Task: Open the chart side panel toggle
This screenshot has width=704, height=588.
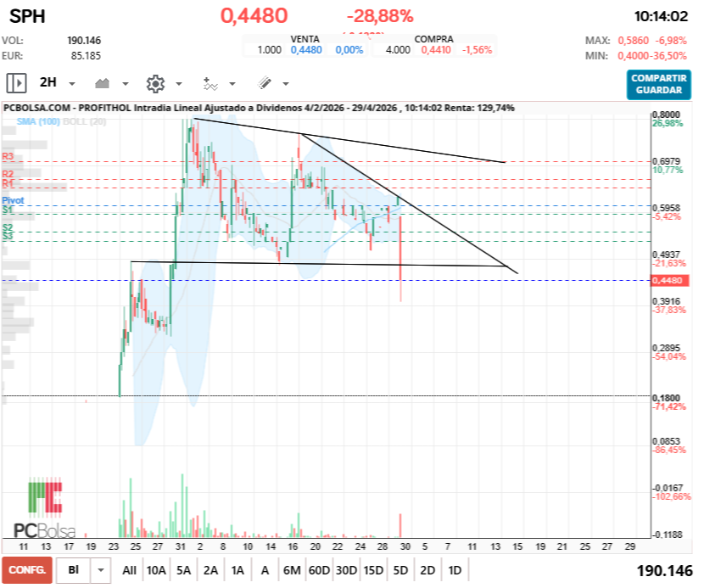Action: click(x=15, y=82)
